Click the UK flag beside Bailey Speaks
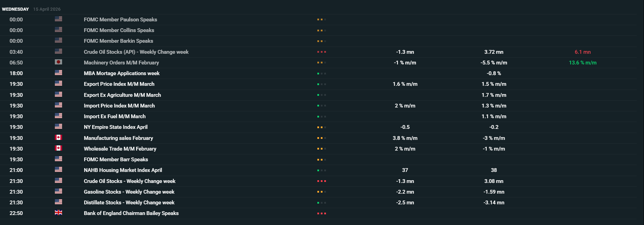644x225 pixels. (58, 213)
